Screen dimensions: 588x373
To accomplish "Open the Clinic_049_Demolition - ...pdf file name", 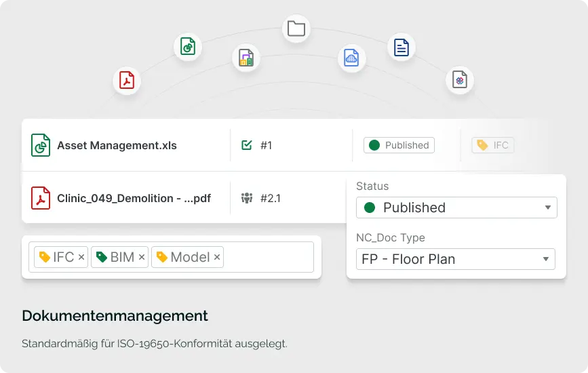I will [134, 198].
